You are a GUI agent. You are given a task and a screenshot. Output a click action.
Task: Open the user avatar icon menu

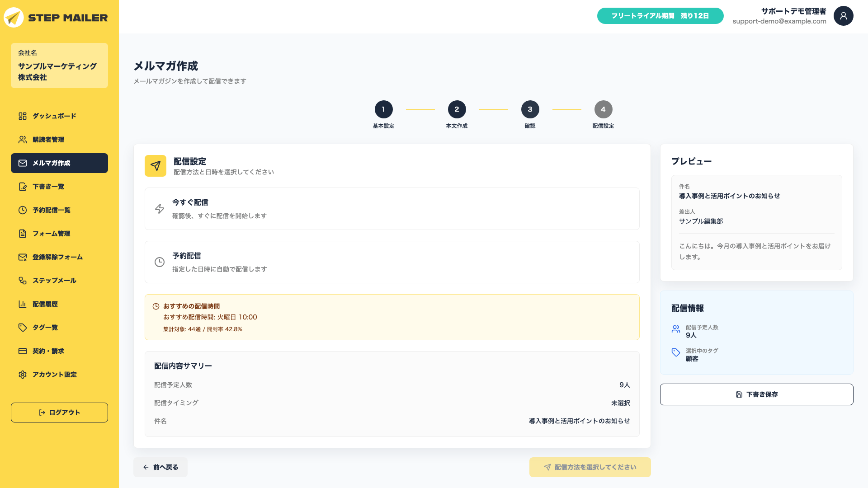tap(843, 16)
